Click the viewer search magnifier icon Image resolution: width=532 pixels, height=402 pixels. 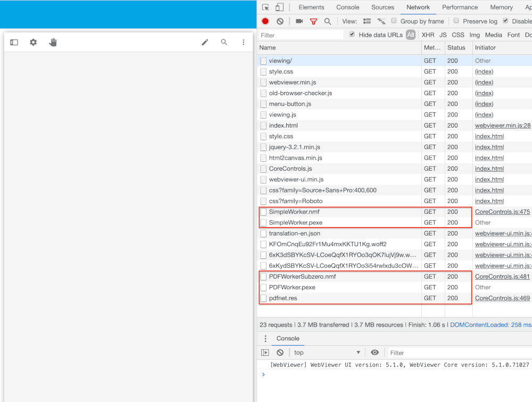(x=224, y=43)
